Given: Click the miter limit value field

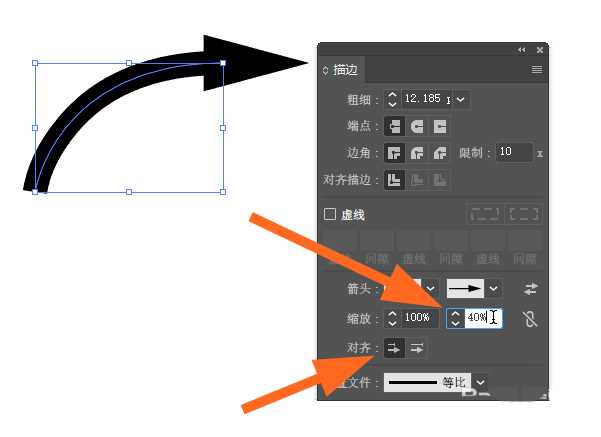Looking at the screenshot, I should pyautogui.click(x=513, y=153).
